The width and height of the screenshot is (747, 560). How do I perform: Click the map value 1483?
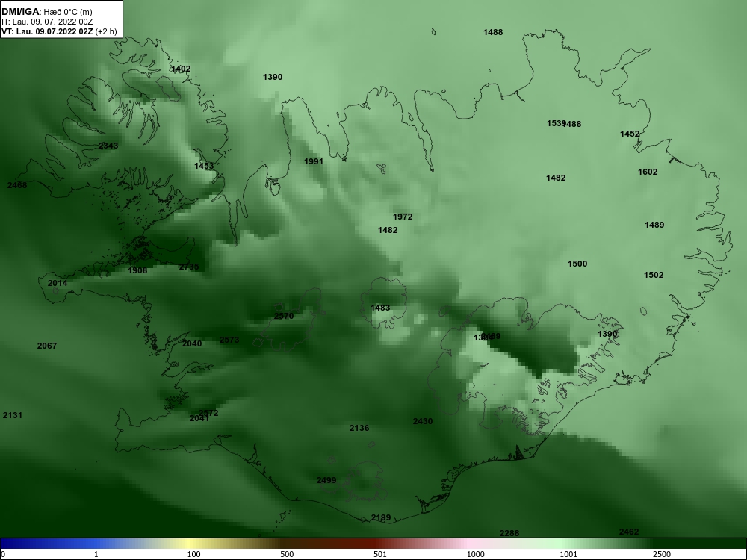380,308
